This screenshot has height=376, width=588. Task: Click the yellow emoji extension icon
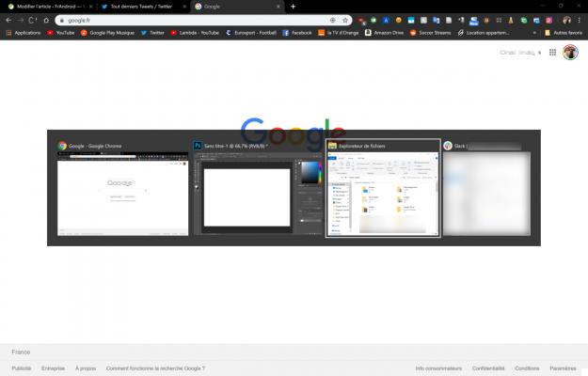tap(399, 21)
